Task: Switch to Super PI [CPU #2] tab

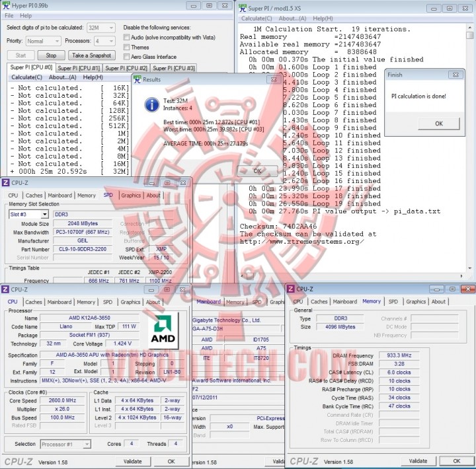Action: 126,68
